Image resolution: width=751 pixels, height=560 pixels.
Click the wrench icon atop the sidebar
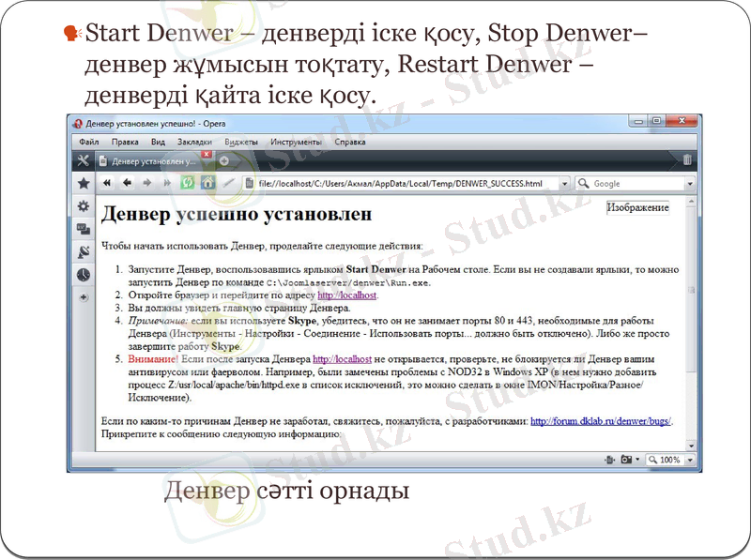(81, 159)
